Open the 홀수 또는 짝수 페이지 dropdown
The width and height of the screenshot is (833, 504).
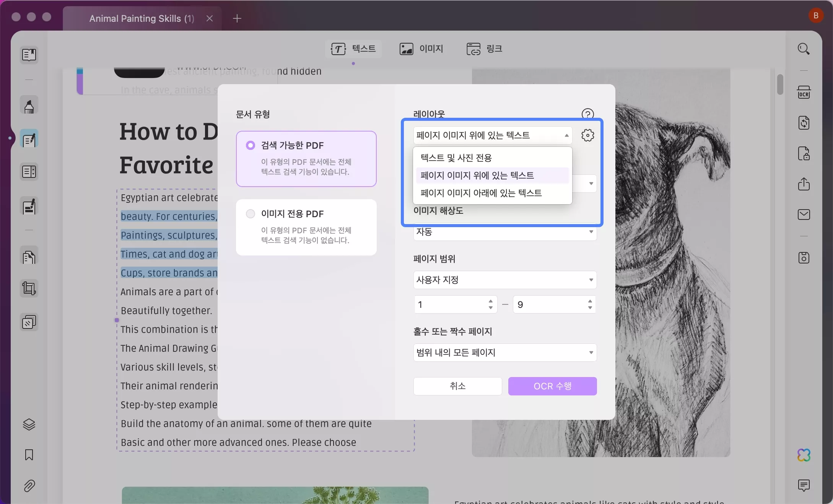pos(505,353)
